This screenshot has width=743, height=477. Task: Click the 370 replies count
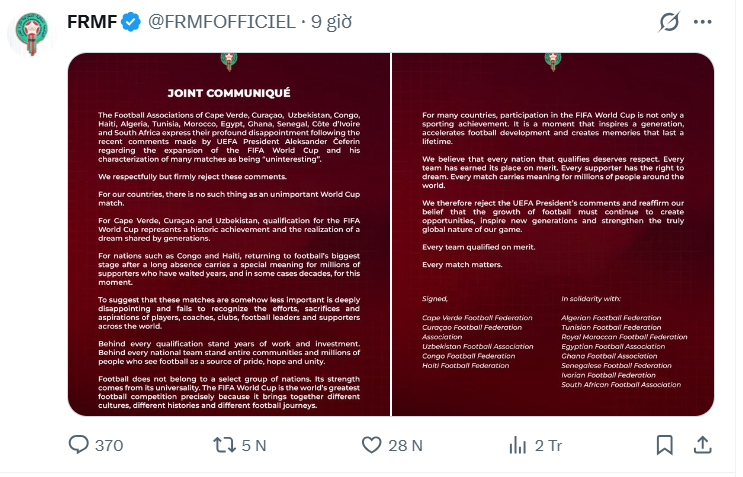point(109,446)
